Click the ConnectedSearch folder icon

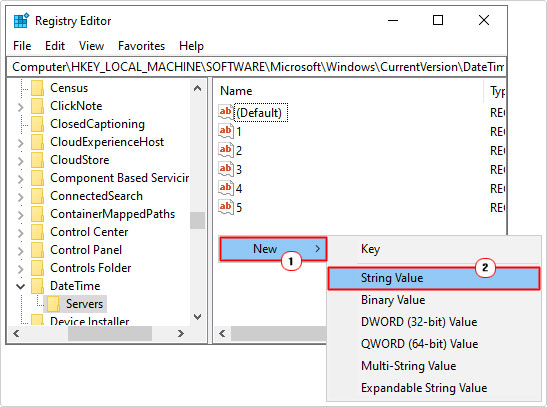[37, 196]
